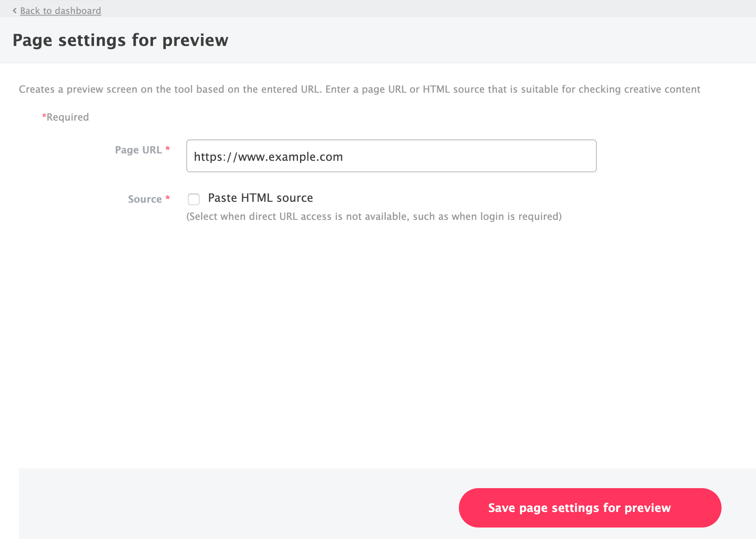Click the description text about preview screen
This screenshot has height=539, width=756.
click(x=359, y=89)
